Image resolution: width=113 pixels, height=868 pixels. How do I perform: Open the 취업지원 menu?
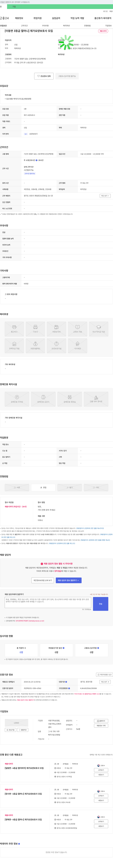[38, 18]
